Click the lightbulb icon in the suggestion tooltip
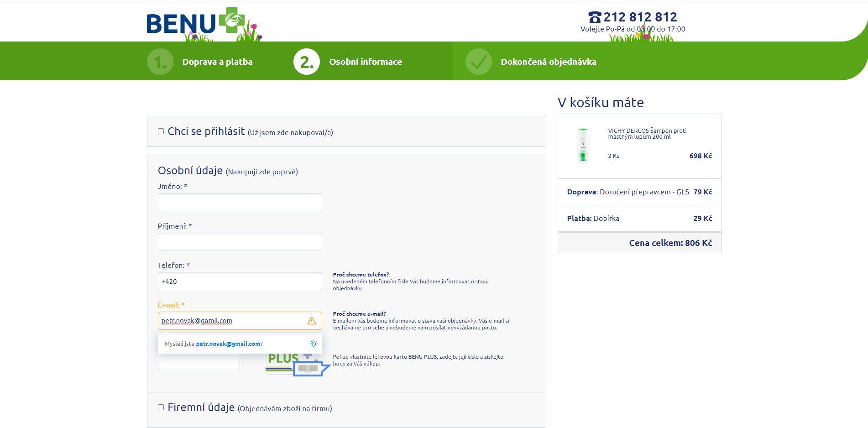 (x=314, y=344)
